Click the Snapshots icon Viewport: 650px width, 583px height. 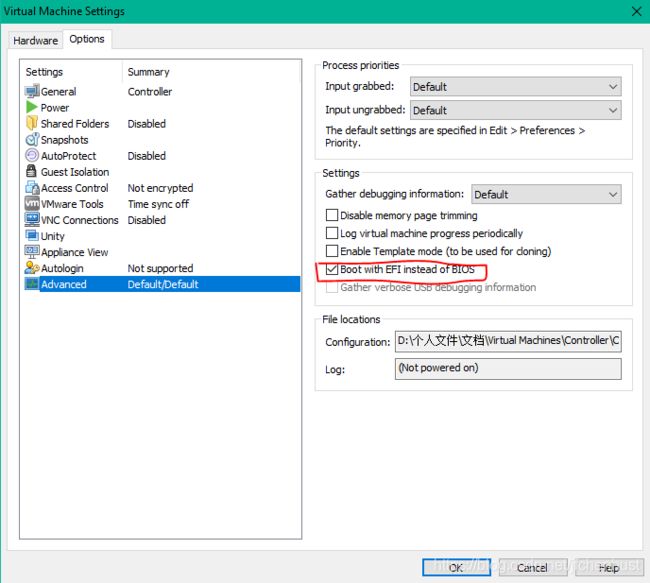[32, 139]
